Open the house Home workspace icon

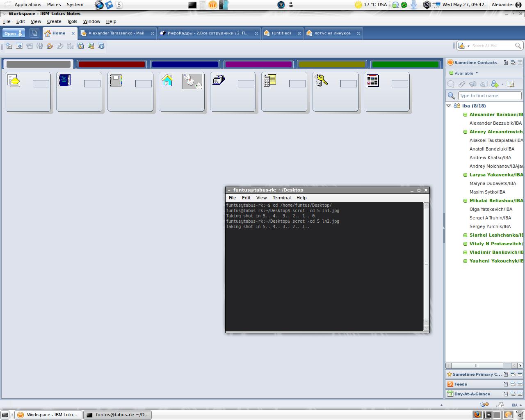pos(167,80)
